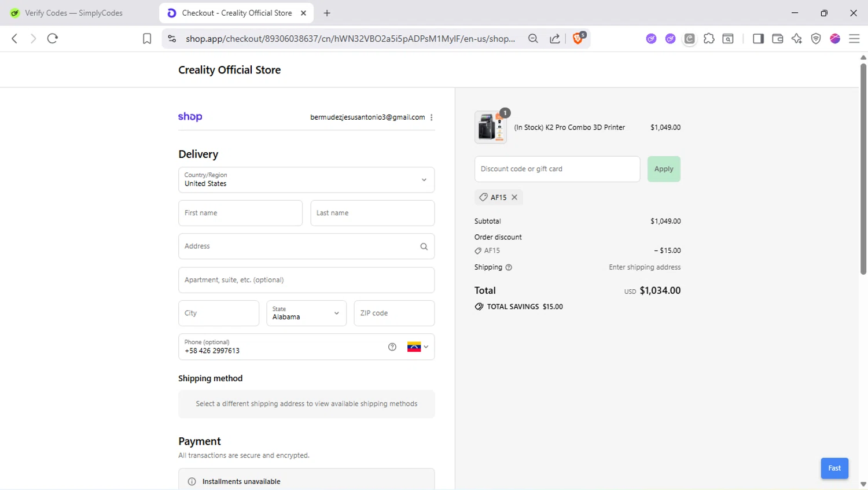Open the share page icon

coord(554,39)
